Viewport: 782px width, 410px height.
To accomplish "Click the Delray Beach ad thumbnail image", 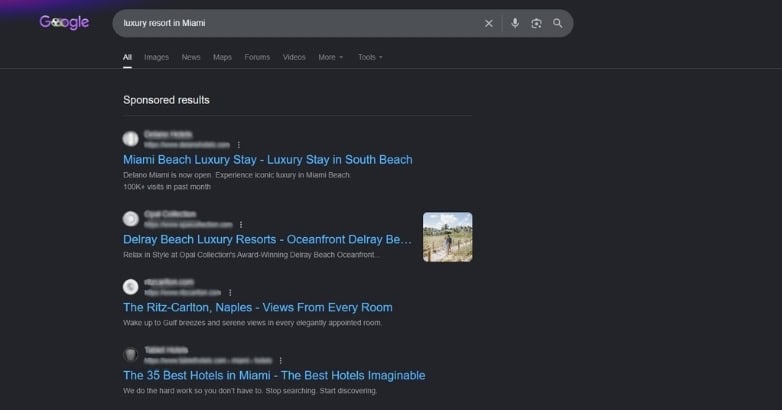I will tap(447, 237).
